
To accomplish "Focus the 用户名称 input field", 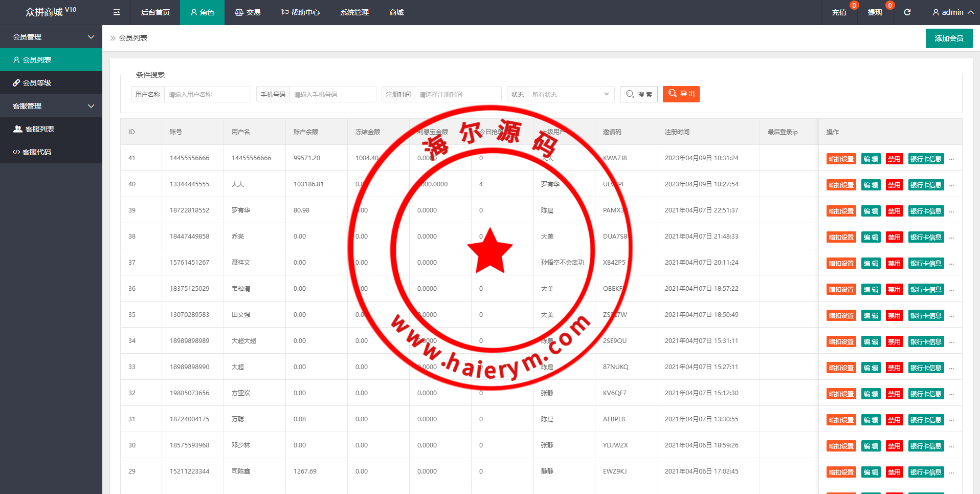I will click(207, 94).
